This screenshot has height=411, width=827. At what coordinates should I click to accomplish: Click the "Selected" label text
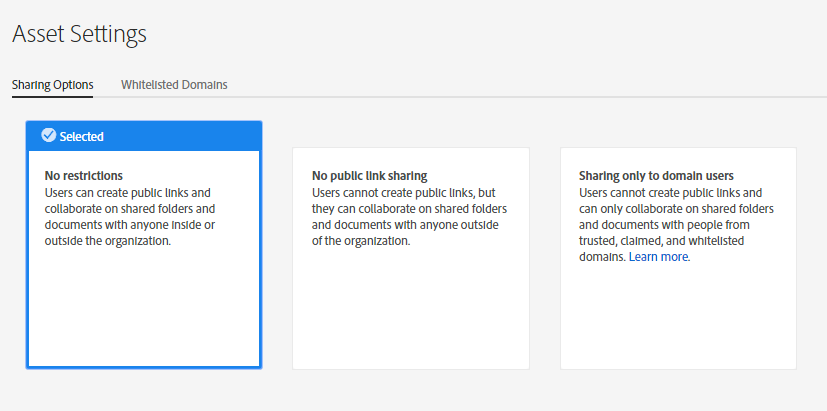click(81, 136)
